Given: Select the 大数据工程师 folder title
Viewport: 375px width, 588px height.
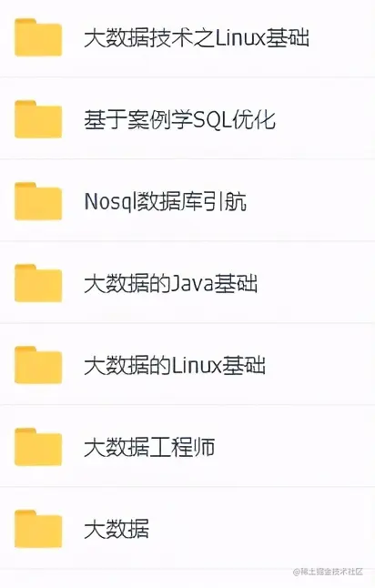Looking at the screenshot, I should pos(149,447).
